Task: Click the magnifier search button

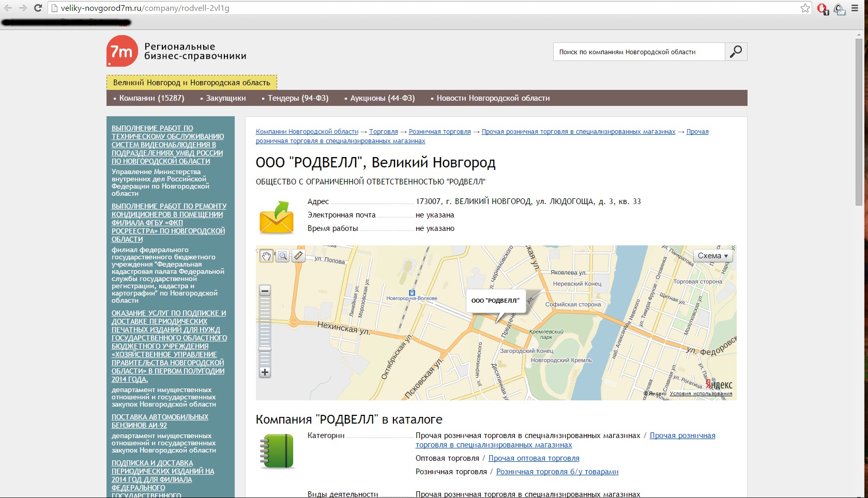Action: pos(736,52)
